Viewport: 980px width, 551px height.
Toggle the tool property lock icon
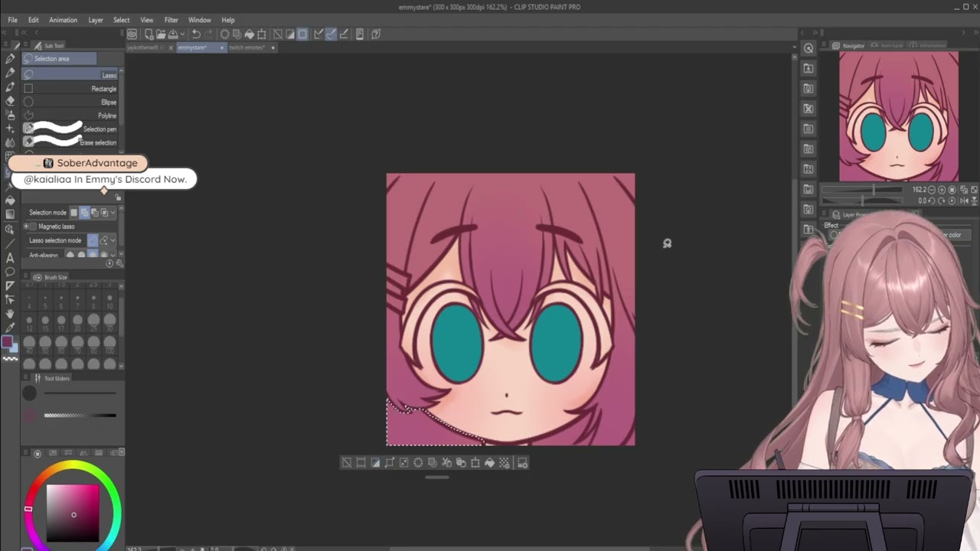(x=118, y=197)
